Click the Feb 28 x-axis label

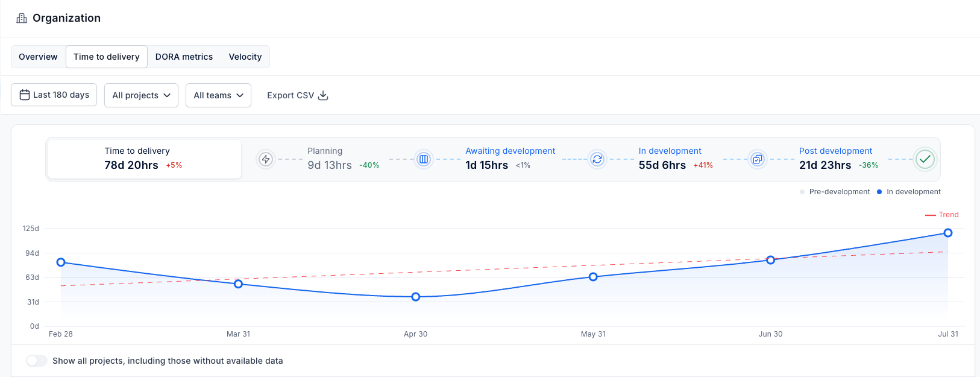[x=61, y=334]
